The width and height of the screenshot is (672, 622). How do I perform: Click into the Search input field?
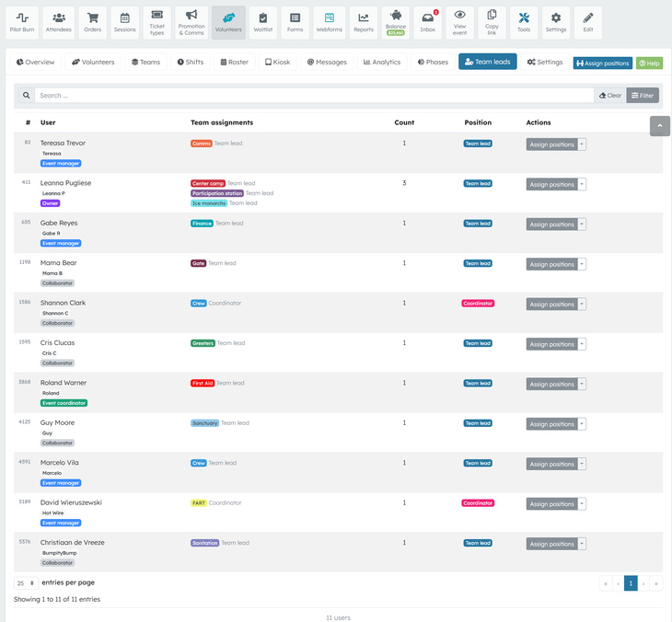pyautogui.click(x=313, y=96)
